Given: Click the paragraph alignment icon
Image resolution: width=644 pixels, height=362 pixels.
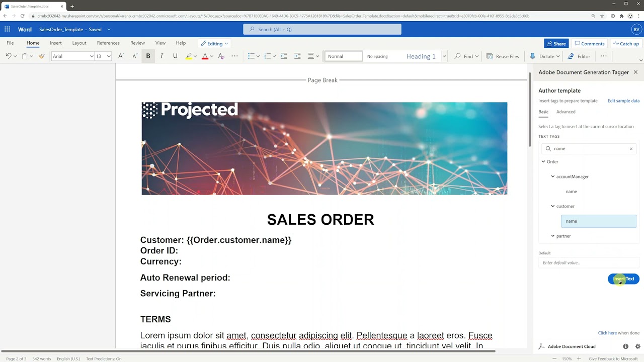Looking at the screenshot, I should tap(310, 56).
